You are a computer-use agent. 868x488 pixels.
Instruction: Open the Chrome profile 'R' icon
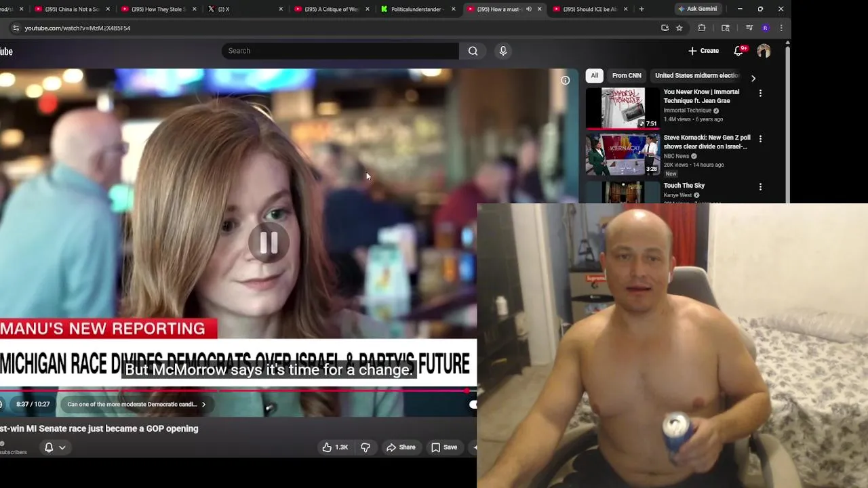pyautogui.click(x=766, y=28)
